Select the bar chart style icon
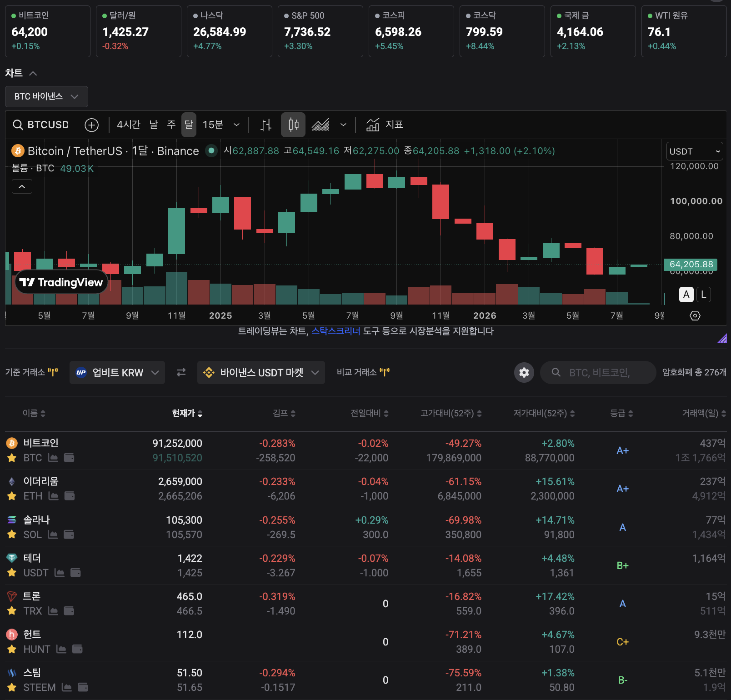 (x=266, y=125)
